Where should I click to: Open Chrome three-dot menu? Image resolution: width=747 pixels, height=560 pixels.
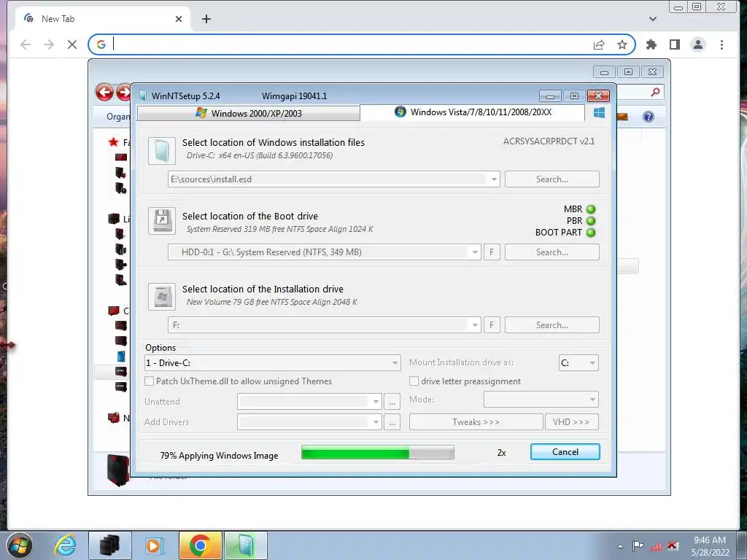pos(721,44)
